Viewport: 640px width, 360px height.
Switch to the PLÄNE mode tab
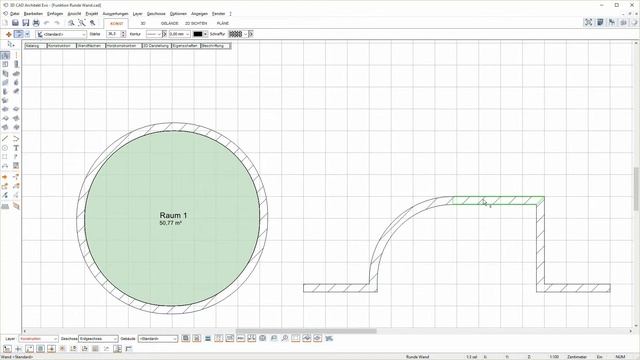point(223,24)
